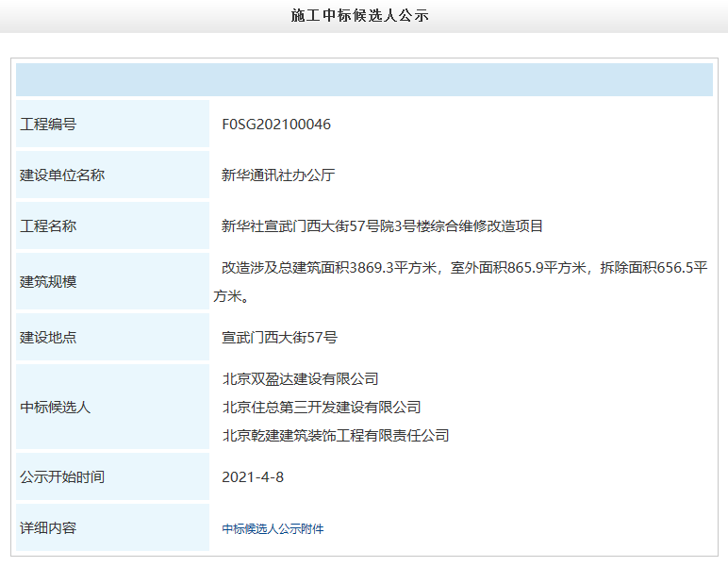This screenshot has width=728, height=567.
Task: Select the value 新华通讯社办公厅
Action: click(278, 175)
